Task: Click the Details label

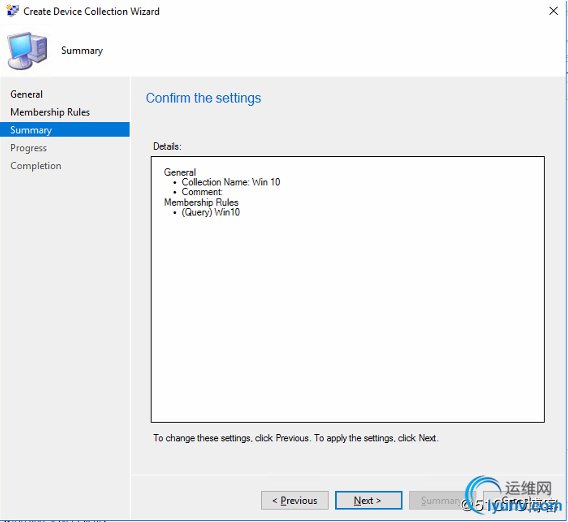Action: [167, 146]
